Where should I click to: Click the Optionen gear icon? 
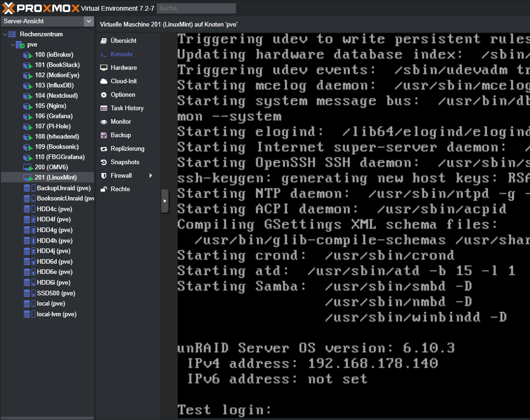(104, 95)
